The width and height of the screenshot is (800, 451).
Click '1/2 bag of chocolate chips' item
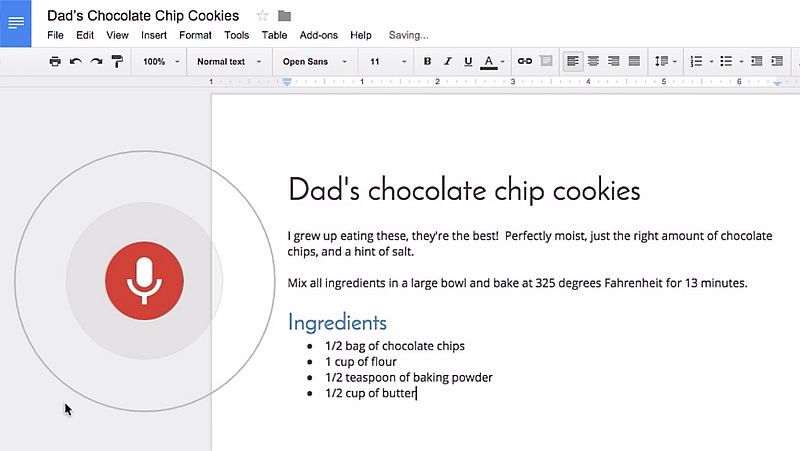tap(395, 346)
